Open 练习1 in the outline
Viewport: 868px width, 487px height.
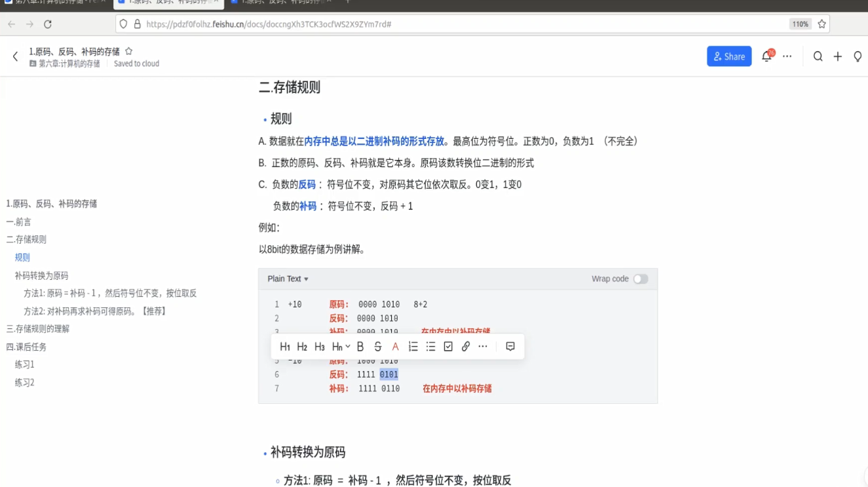25,364
